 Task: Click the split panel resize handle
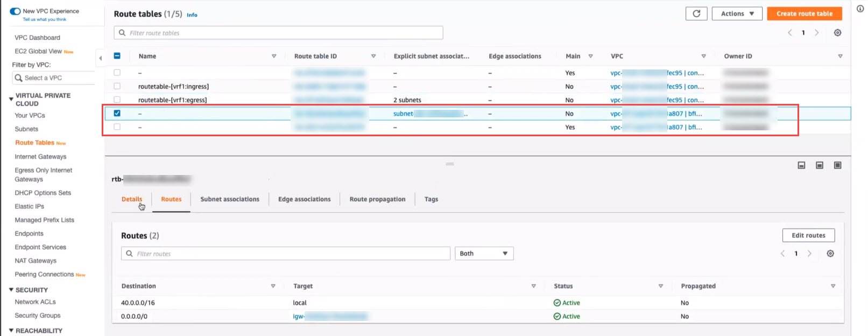tap(450, 164)
